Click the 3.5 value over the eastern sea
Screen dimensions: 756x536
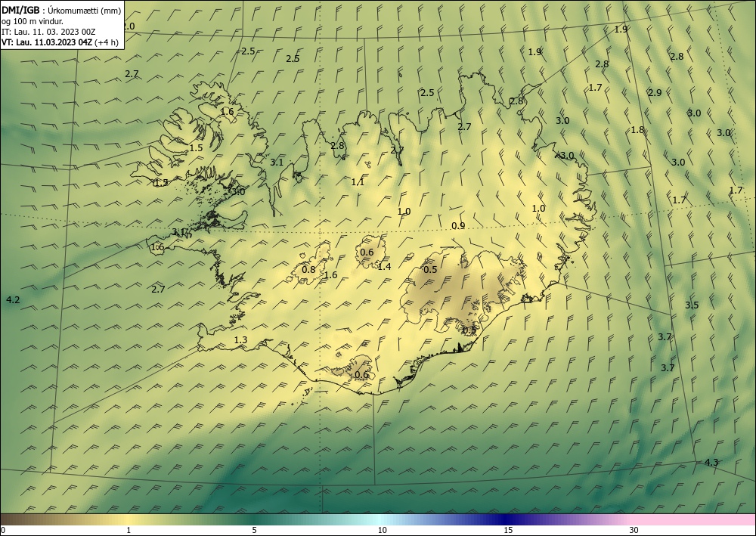[x=692, y=305]
